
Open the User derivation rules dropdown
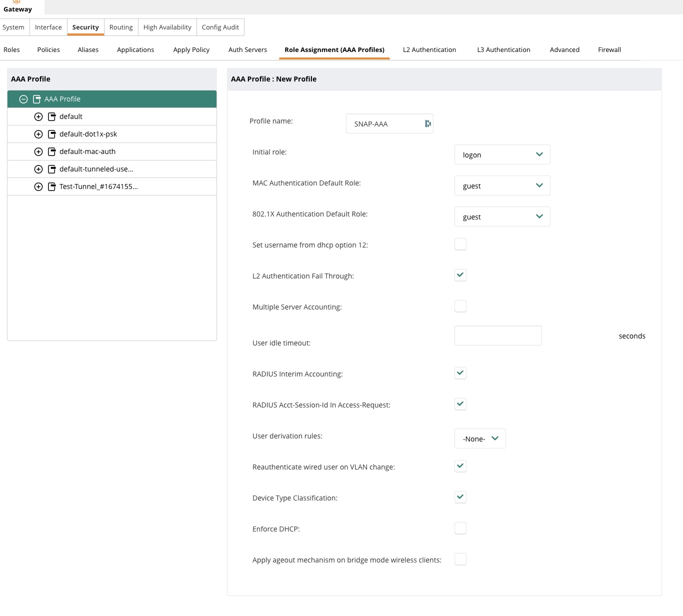click(479, 438)
